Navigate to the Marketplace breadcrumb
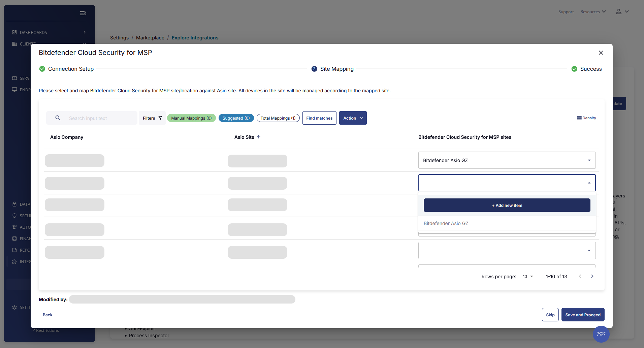Viewport: 644px width, 348px height. click(150, 38)
